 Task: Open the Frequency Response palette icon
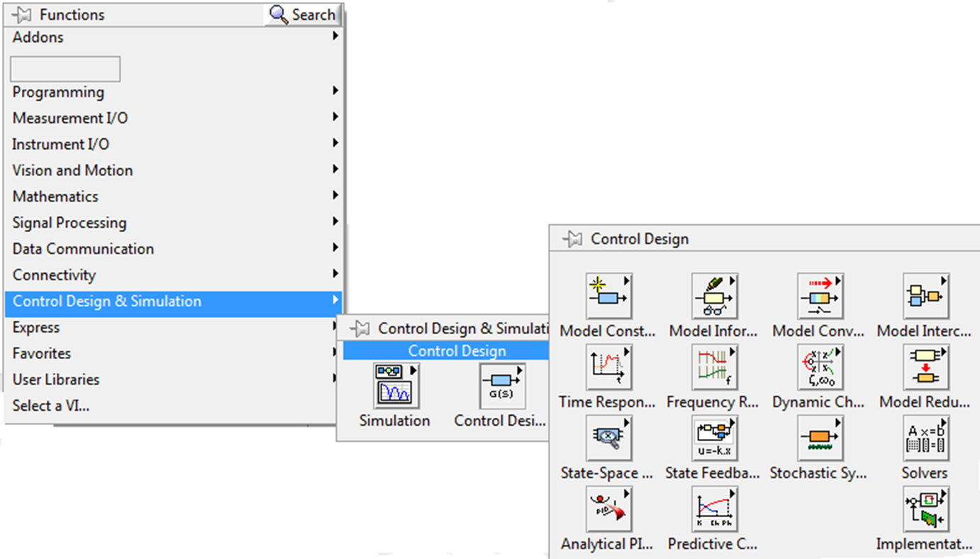(715, 367)
